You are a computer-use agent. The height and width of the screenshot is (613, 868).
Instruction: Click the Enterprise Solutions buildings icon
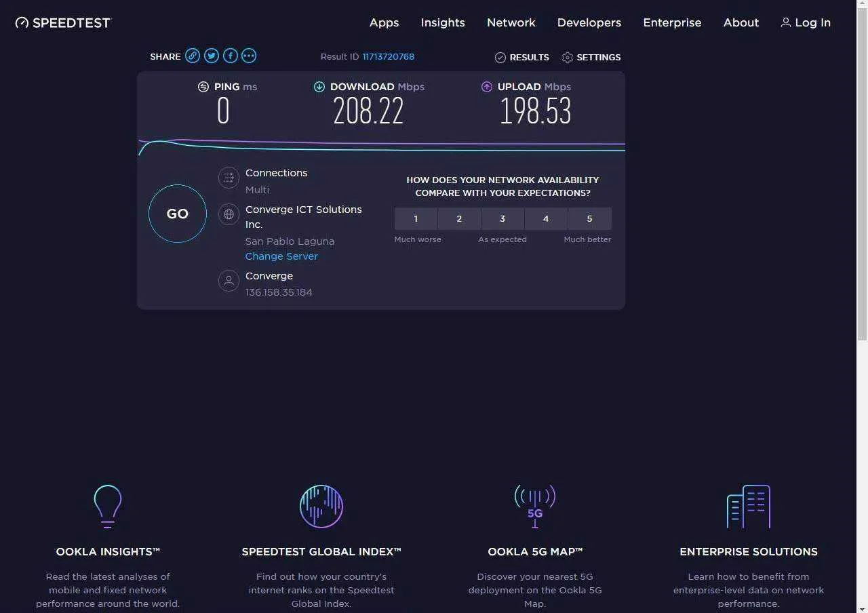[x=749, y=506]
